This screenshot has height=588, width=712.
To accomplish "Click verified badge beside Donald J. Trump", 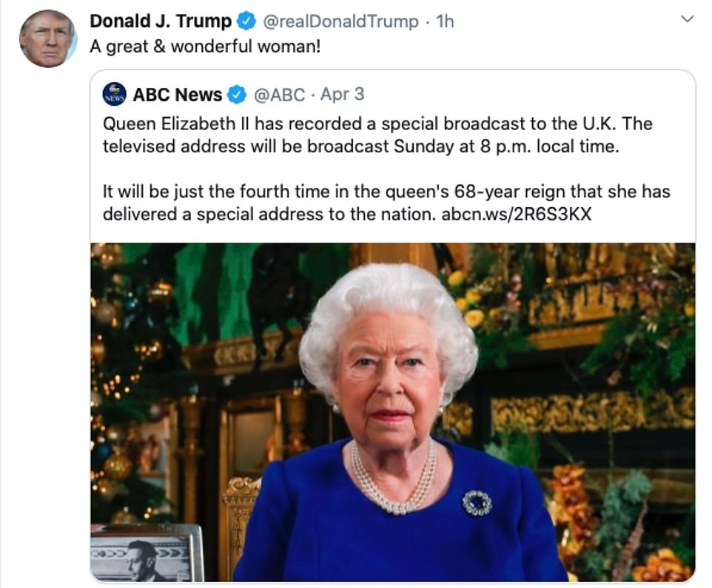I will point(246,21).
